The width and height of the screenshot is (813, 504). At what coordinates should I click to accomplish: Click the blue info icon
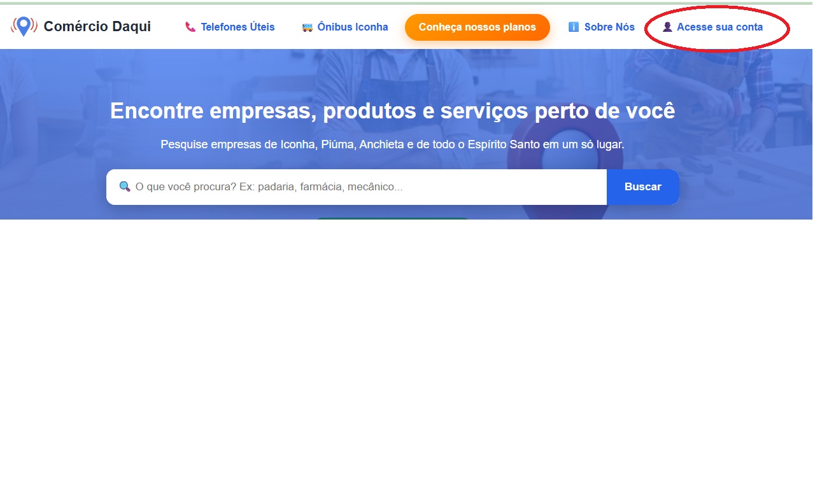click(574, 27)
